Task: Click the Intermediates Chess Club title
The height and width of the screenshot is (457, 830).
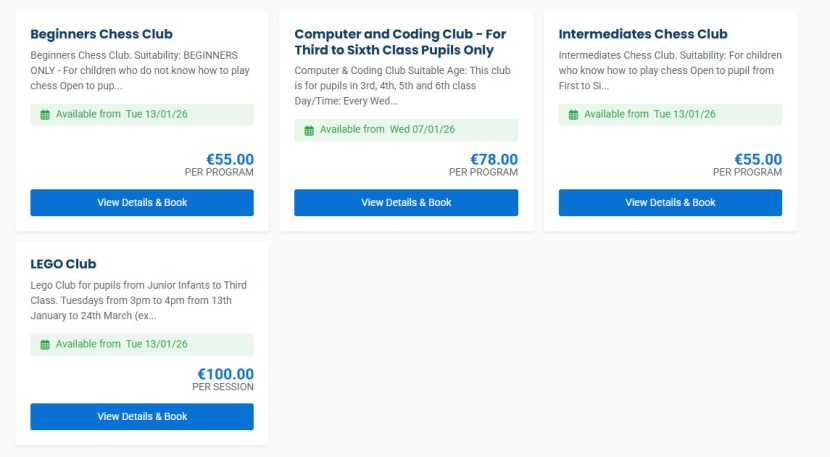Action: (643, 34)
